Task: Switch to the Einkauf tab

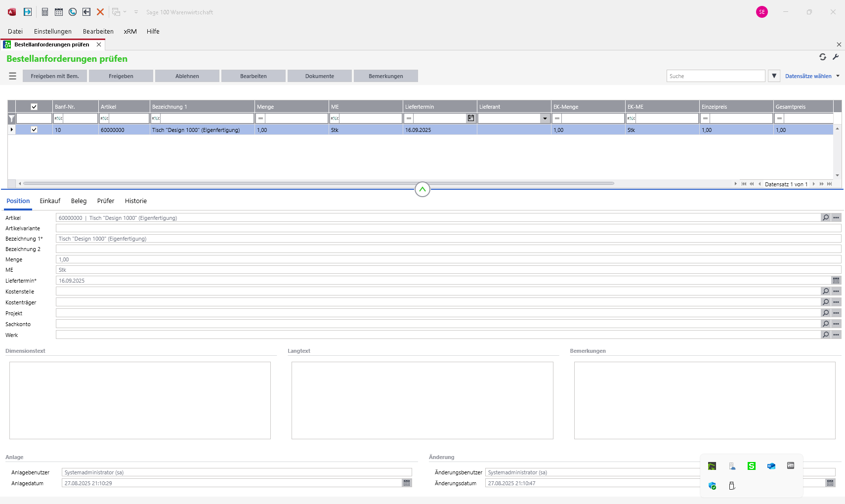Action: click(x=50, y=201)
